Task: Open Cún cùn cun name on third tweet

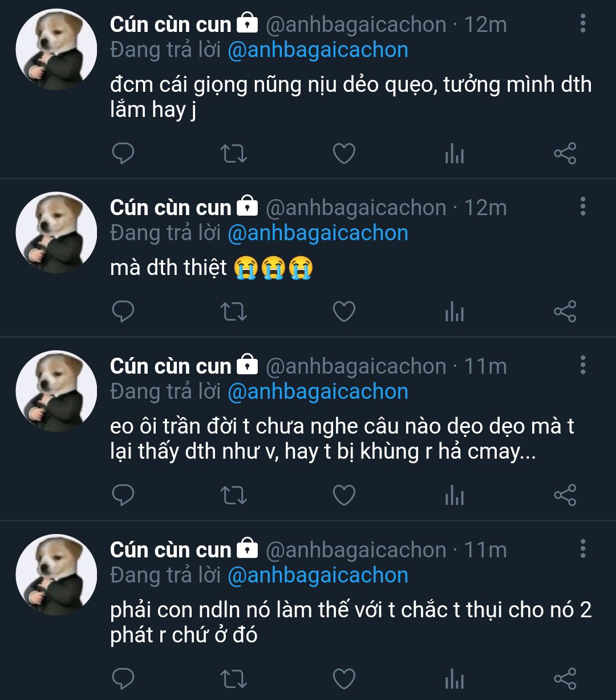Action: (x=171, y=366)
